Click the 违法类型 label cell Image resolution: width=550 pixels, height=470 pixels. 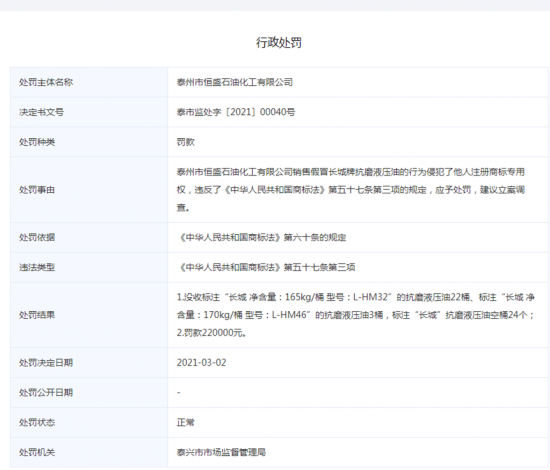pos(89,267)
